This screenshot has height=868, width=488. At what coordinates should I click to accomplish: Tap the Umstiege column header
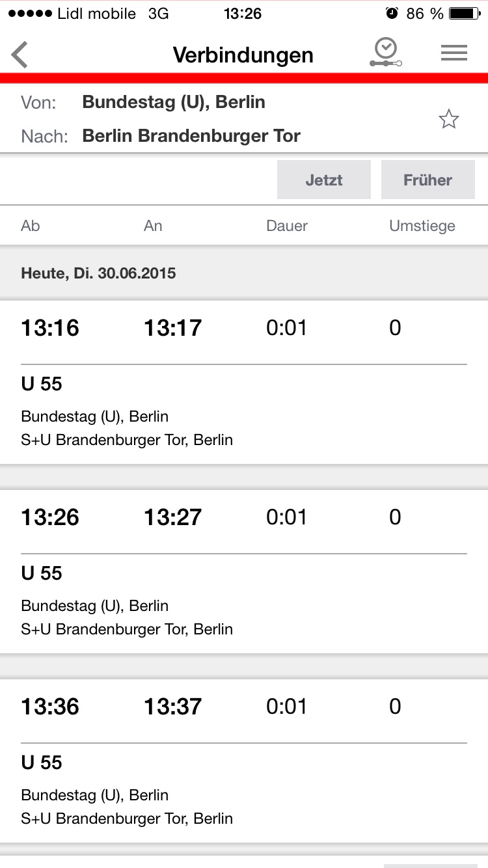(422, 226)
